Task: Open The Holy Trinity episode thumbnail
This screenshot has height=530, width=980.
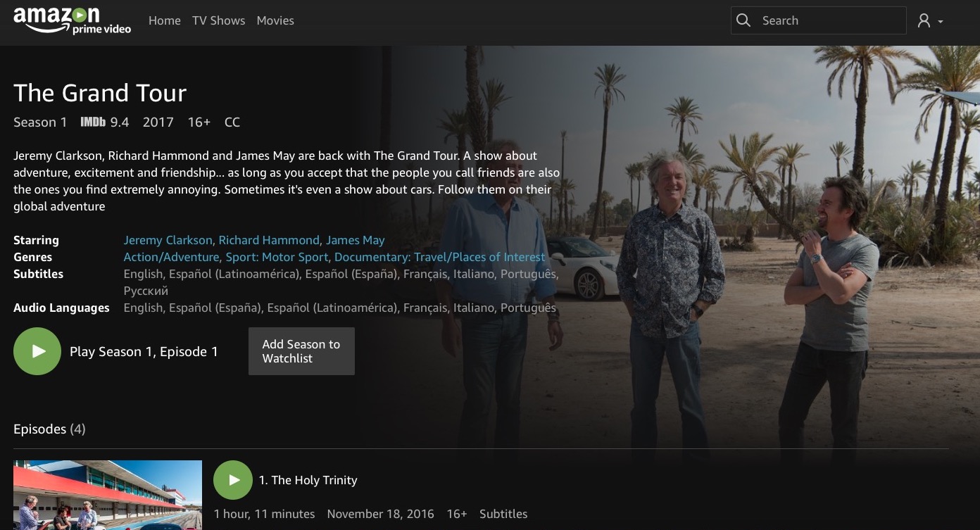Action: tap(108, 495)
